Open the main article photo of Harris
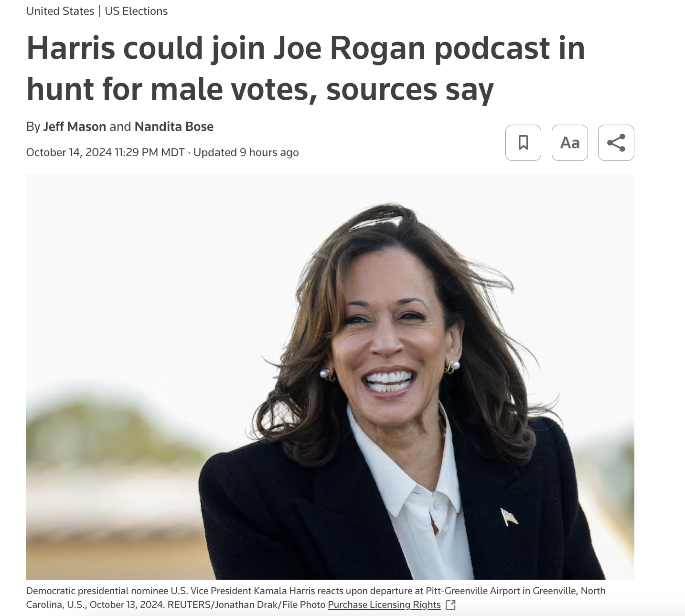The width and height of the screenshot is (685, 616). (x=330, y=377)
